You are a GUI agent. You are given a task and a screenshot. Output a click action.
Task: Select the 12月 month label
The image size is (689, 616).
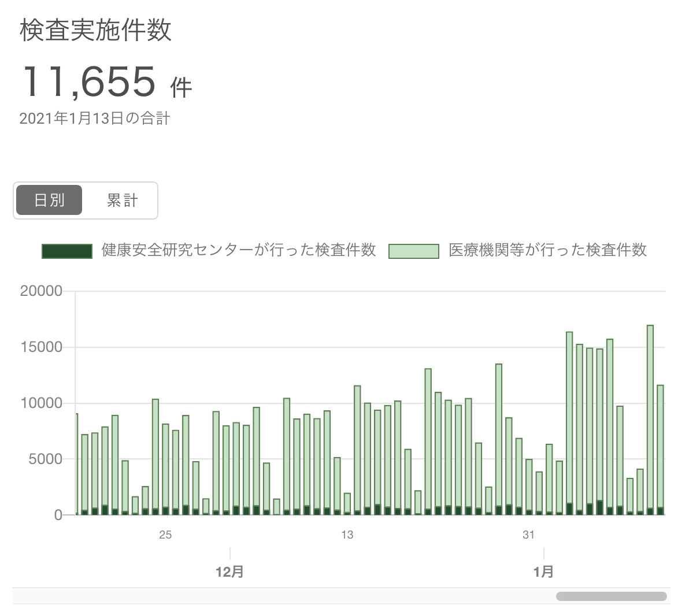click(x=229, y=572)
